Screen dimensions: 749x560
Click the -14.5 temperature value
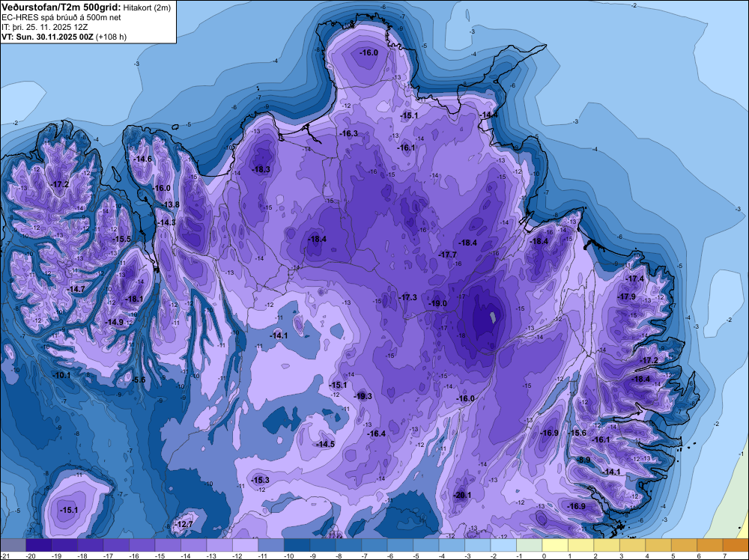325,445
